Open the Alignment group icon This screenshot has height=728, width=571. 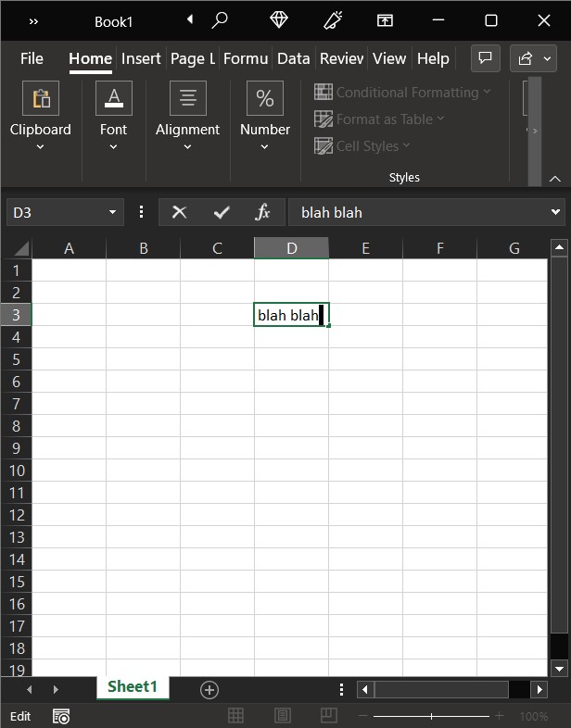point(187,98)
